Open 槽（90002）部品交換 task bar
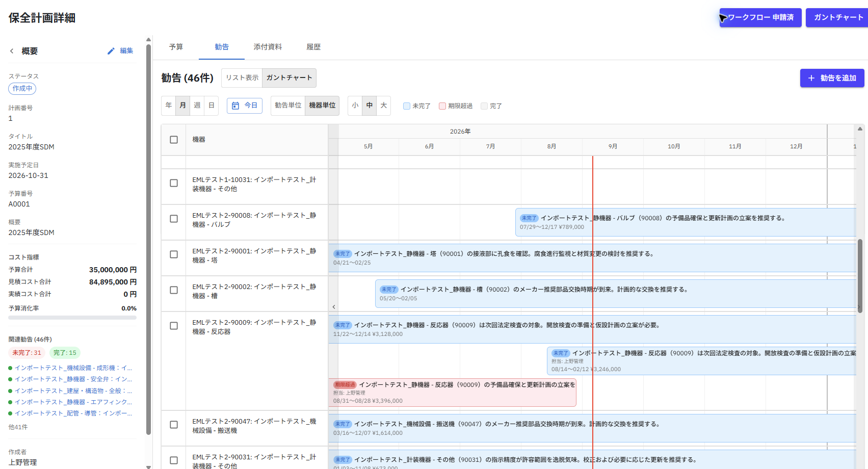Screen dimensions: 868x469 click(616, 294)
